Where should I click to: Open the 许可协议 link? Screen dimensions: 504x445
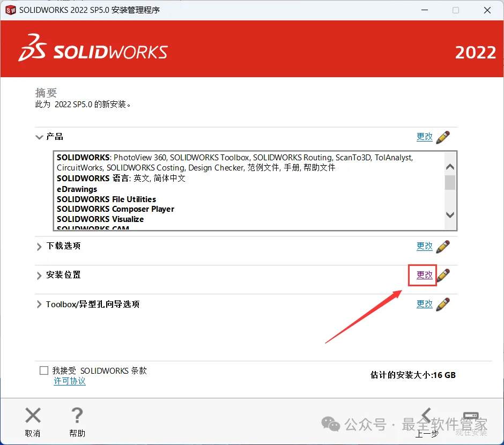(69, 381)
